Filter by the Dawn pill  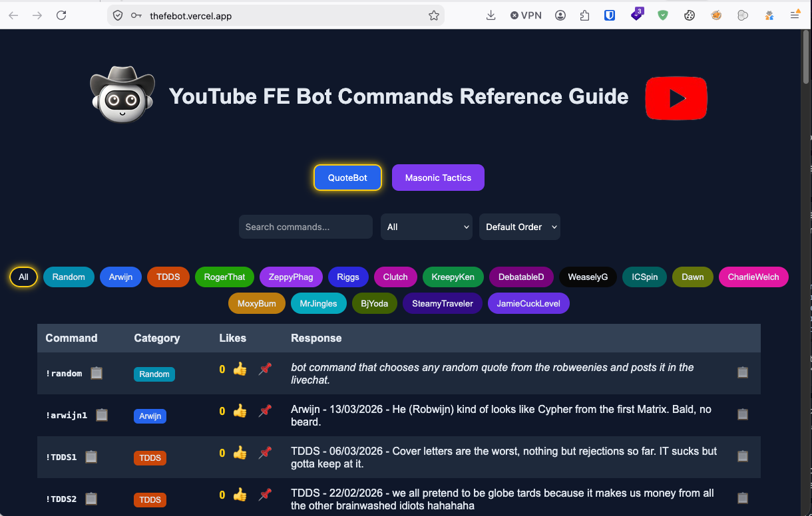[x=693, y=277]
